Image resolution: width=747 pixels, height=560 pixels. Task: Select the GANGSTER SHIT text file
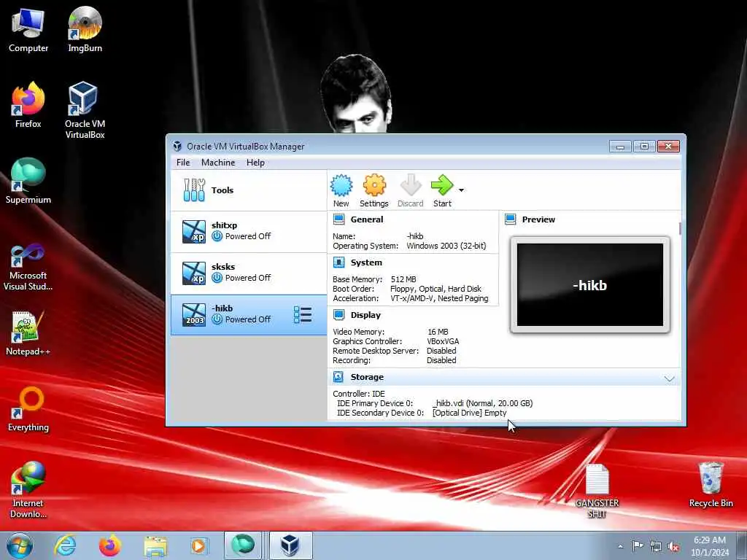pos(597,491)
